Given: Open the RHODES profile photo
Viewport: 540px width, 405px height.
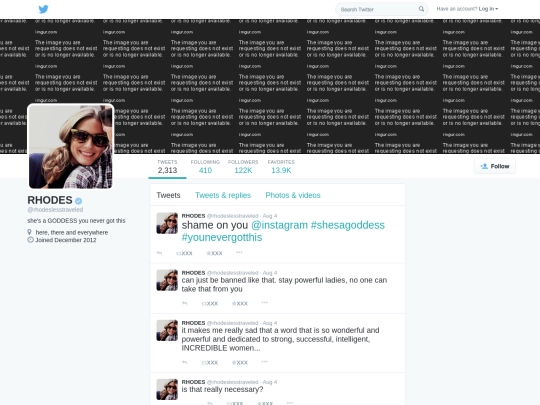Looking at the screenshot, I should [x=71, y=147].
